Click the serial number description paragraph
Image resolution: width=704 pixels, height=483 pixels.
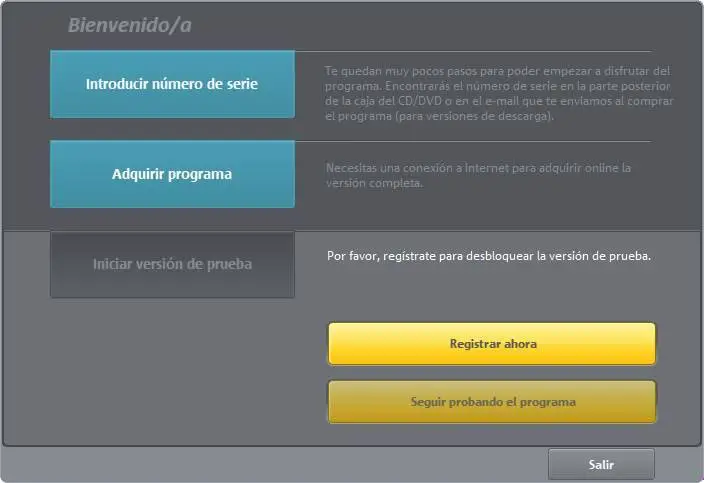(x=499, y=93)
